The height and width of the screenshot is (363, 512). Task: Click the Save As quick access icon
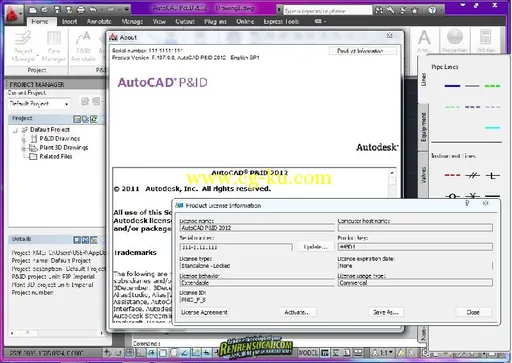click(x=69, y=10)
